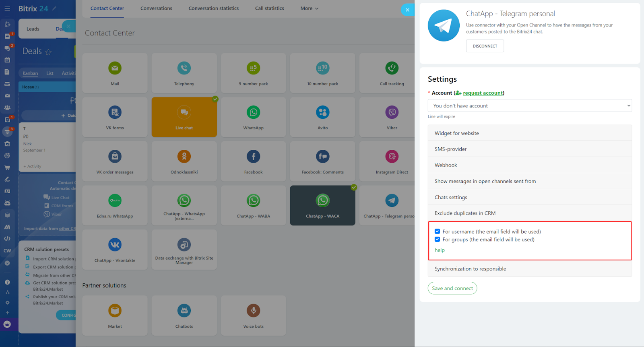Uncheck 'For groups' email field checkbox
This screenshot has height=347, width=644.
click(x=437, y=239)
